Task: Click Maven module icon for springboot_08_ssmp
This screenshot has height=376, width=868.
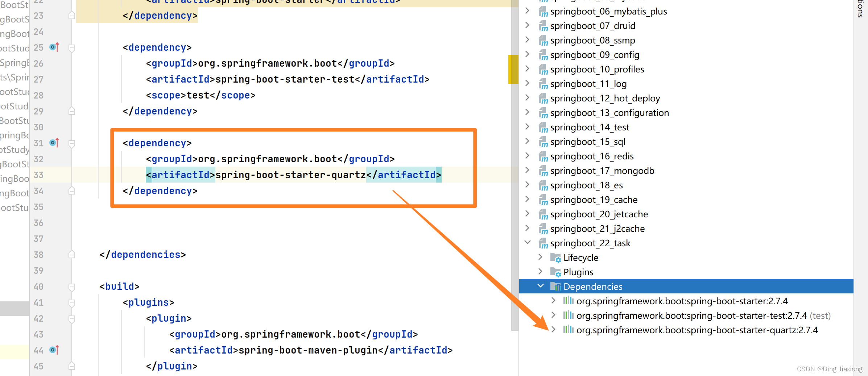Action: point(543,41)
